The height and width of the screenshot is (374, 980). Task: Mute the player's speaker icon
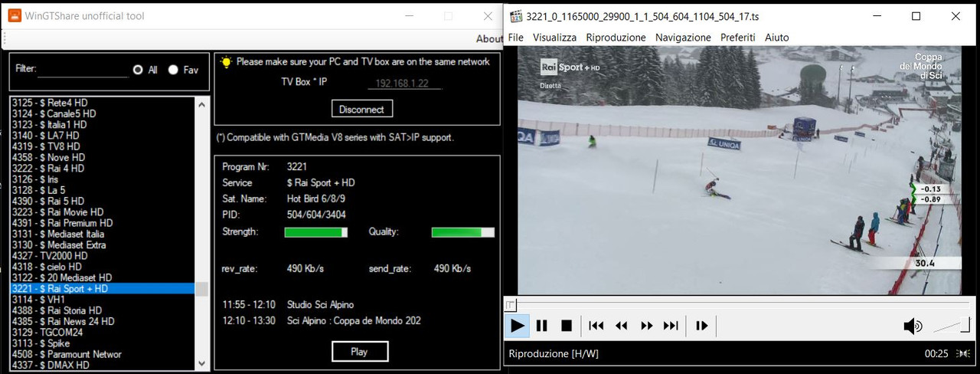click(912, 326)
